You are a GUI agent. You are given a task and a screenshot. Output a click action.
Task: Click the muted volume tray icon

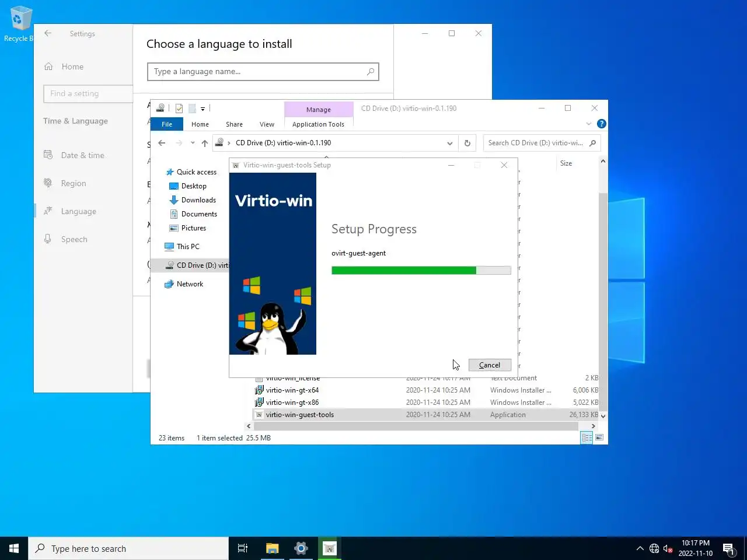[668, 548]
